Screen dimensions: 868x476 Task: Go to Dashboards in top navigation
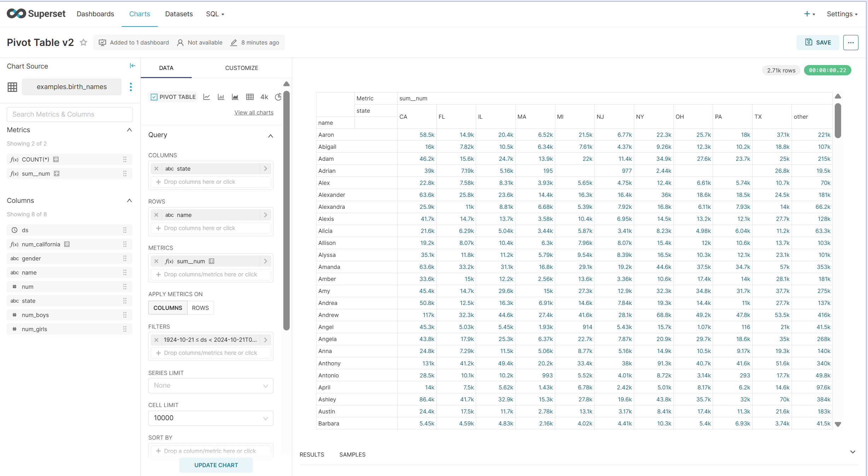coord(95,14)
